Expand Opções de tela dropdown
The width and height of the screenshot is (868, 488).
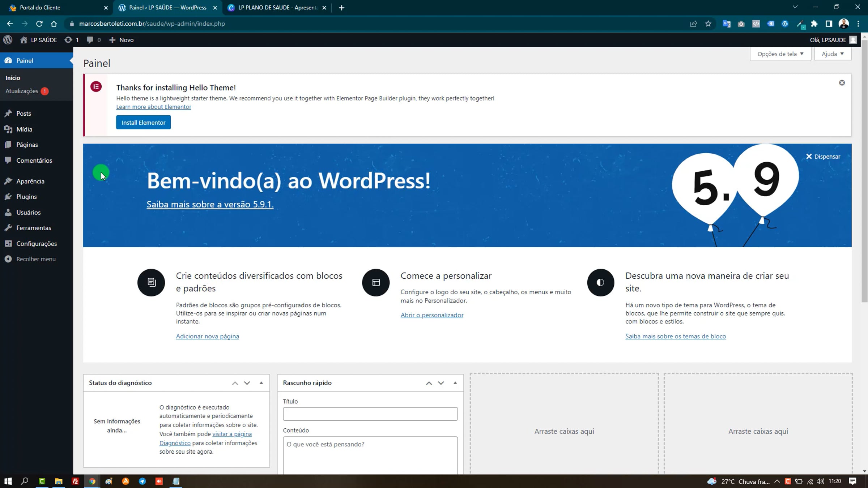click(x=780, y=54)
